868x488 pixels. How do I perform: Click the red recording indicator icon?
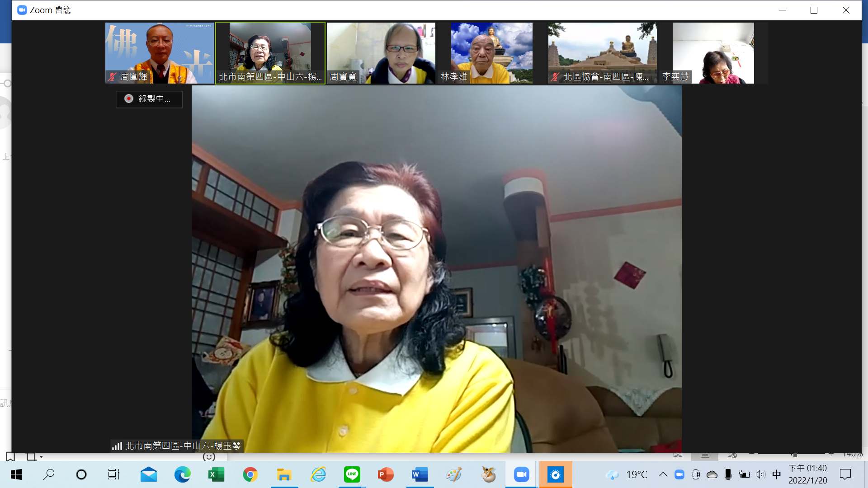(129, 99)
